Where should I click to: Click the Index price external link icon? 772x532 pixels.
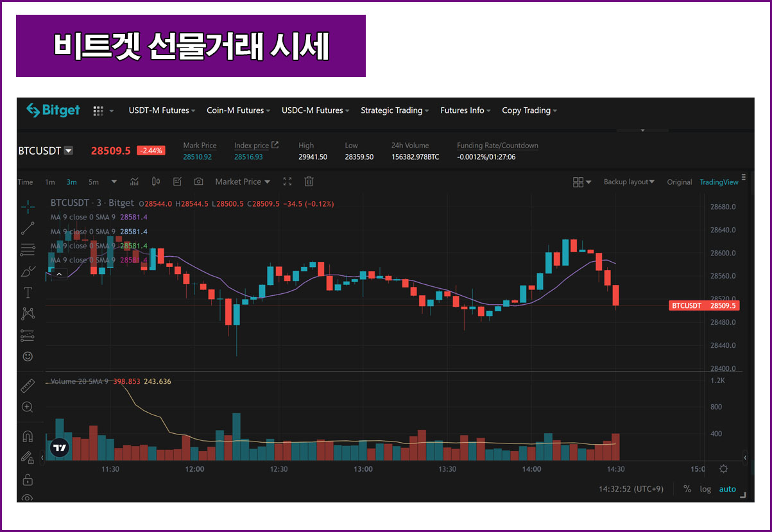(275, 145)
